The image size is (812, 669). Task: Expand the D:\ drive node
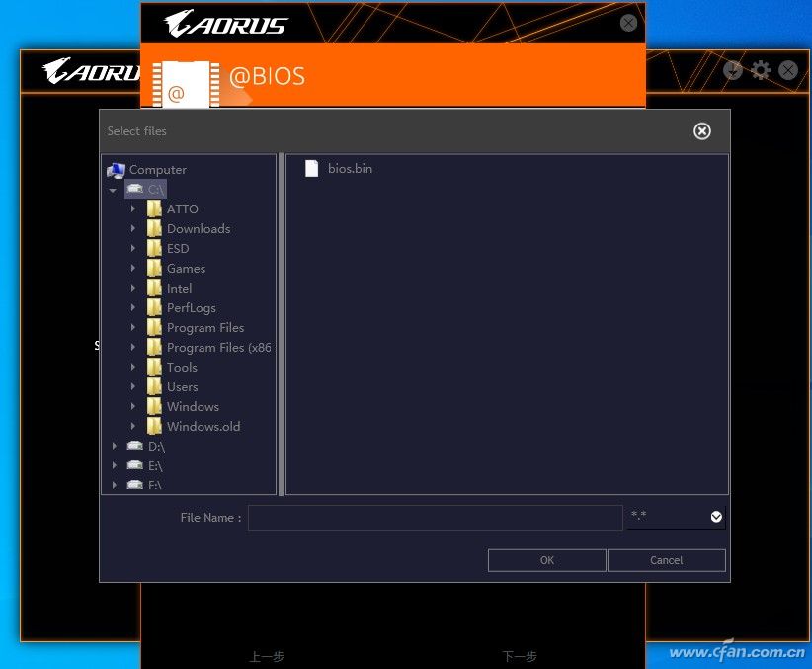[x=115, y=445]
